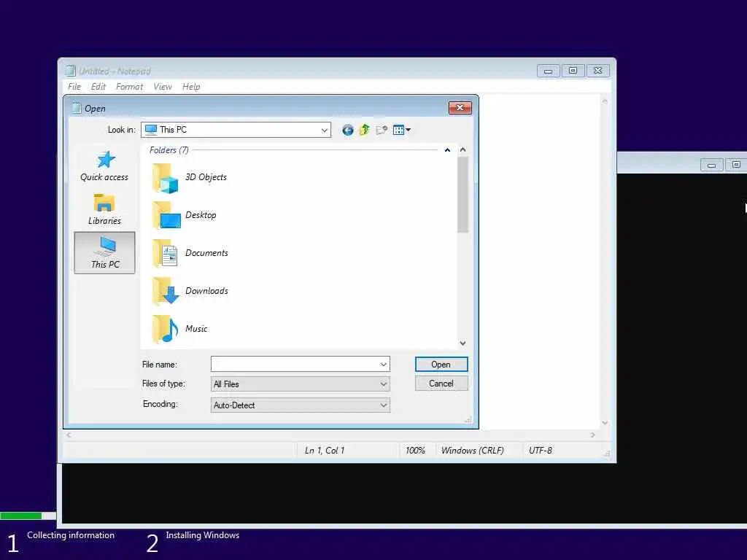747x560 pixels.
Task: Click 'Installing Windows' setup step
Action: click(x=203, y=535)
